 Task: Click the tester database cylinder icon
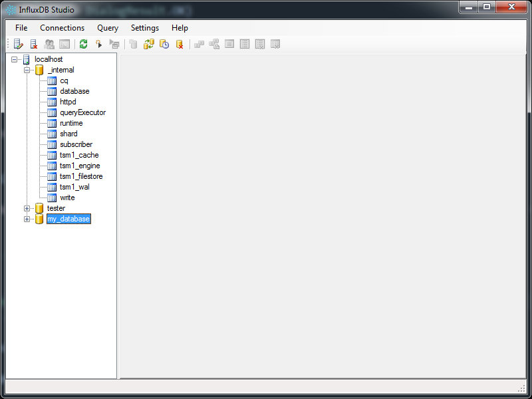point(39,208)
